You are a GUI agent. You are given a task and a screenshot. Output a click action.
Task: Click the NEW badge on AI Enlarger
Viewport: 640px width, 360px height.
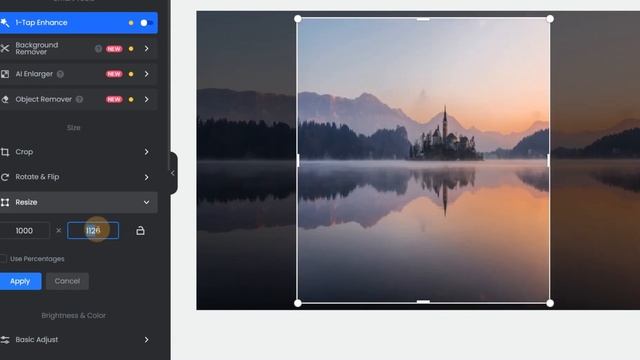pos(114,74)
